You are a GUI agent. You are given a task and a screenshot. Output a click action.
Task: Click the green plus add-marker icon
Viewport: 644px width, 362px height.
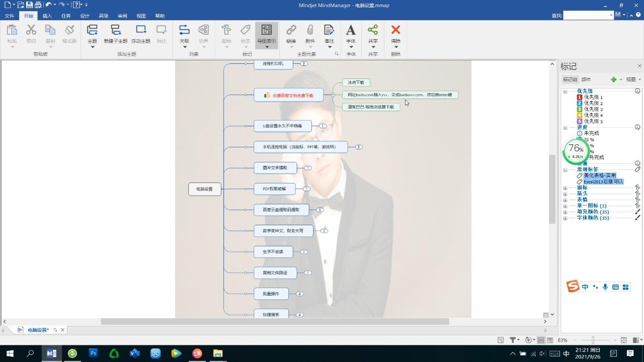(x=613, y=79)
